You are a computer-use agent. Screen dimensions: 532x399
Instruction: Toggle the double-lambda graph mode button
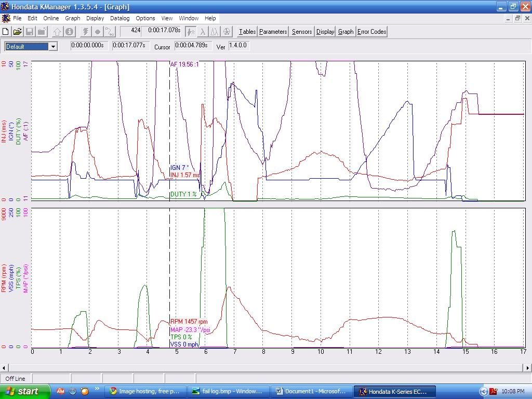(x=215, y=32)
